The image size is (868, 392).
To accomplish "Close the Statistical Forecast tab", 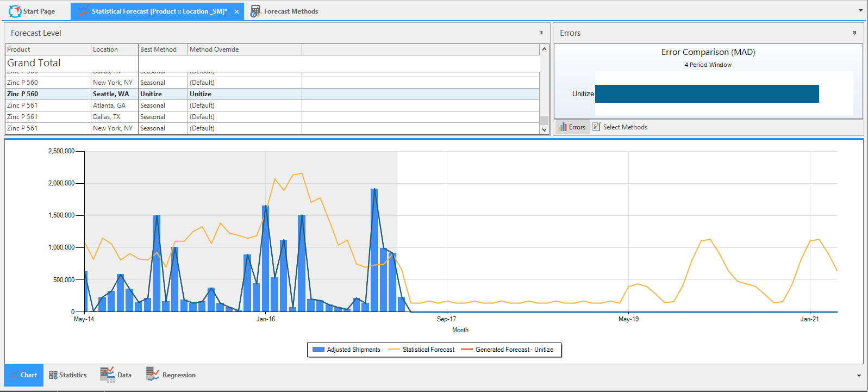I will click(x=236, y=11).
